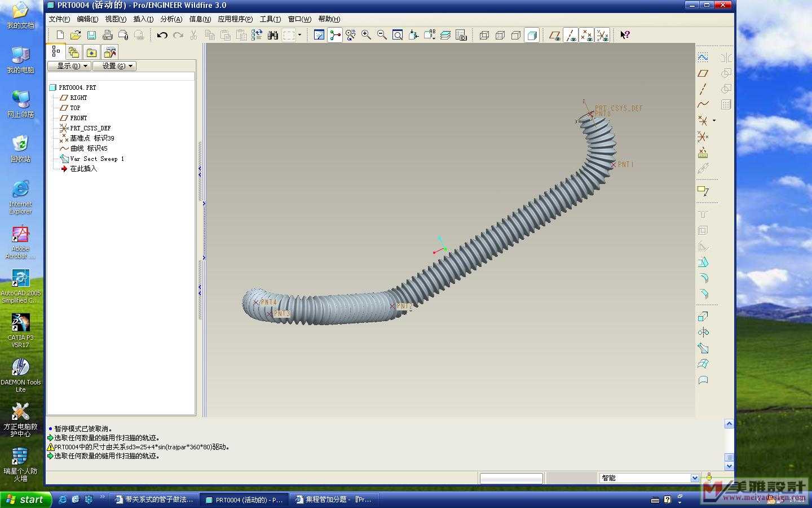The height and width of the screenshot is (508, 812).
Task: Create a new file with the New icon
Action: [x=60, y=35]
